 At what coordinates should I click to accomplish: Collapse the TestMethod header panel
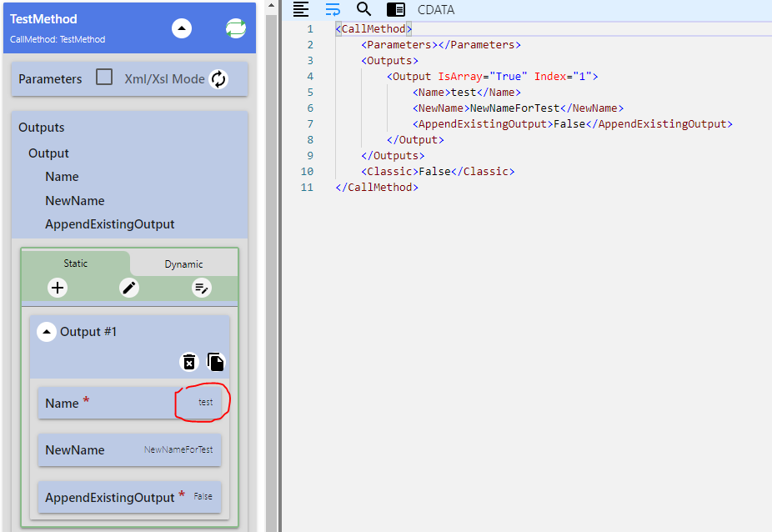pyautogui.click(x=182, y=28)
